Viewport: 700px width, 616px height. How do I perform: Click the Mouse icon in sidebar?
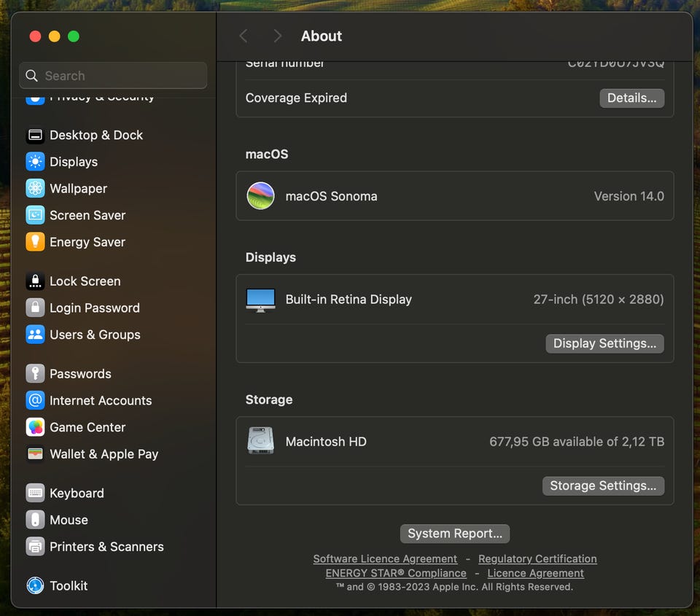pos(35,520)
